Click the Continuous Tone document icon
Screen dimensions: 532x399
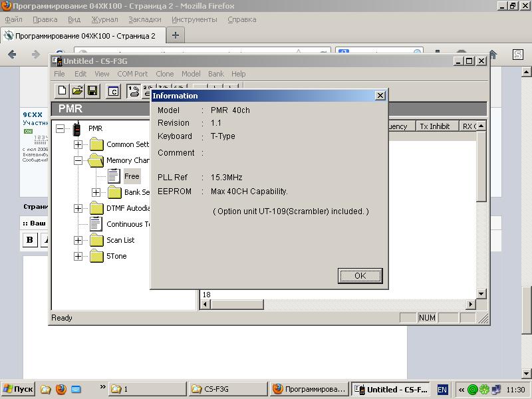pos(96,224)
